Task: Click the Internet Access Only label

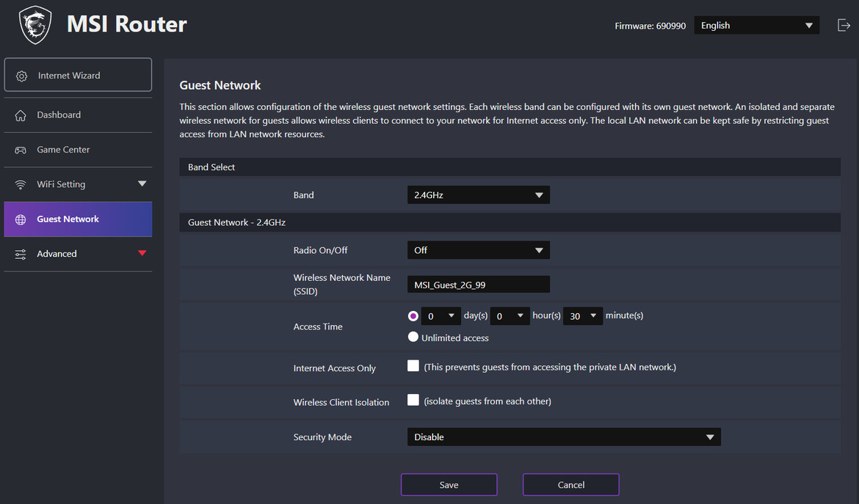Action: pos(335,368)
